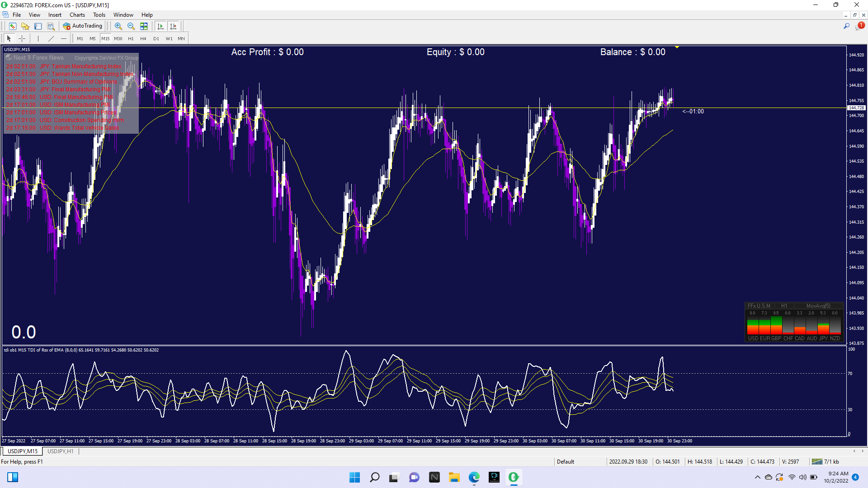Click the Insert menu

pos(55,15)
